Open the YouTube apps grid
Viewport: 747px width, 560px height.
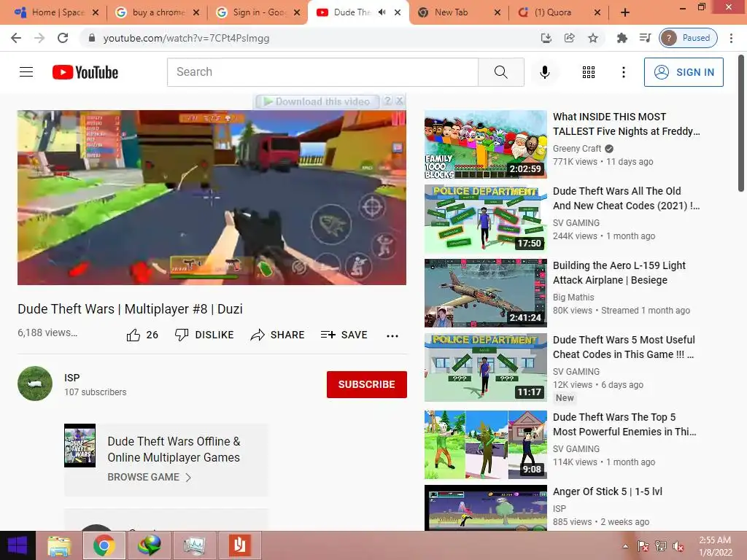click(589, 72)
